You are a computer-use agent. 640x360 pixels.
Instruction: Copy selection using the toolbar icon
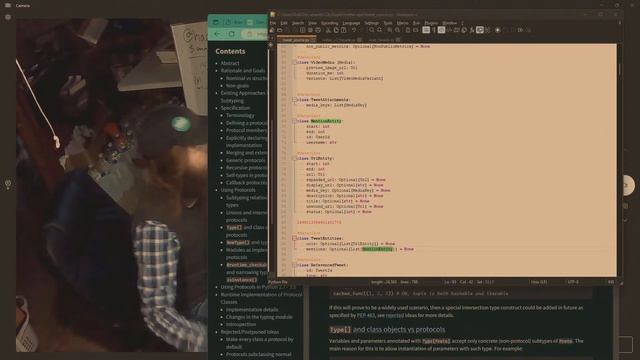[x=336, y=30]
